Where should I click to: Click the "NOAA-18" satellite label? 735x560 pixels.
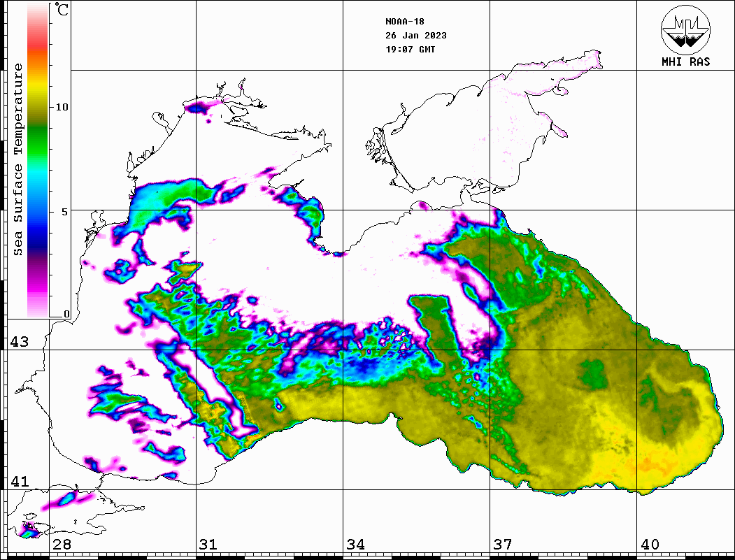pyautogui.click(x=404, y=22)
